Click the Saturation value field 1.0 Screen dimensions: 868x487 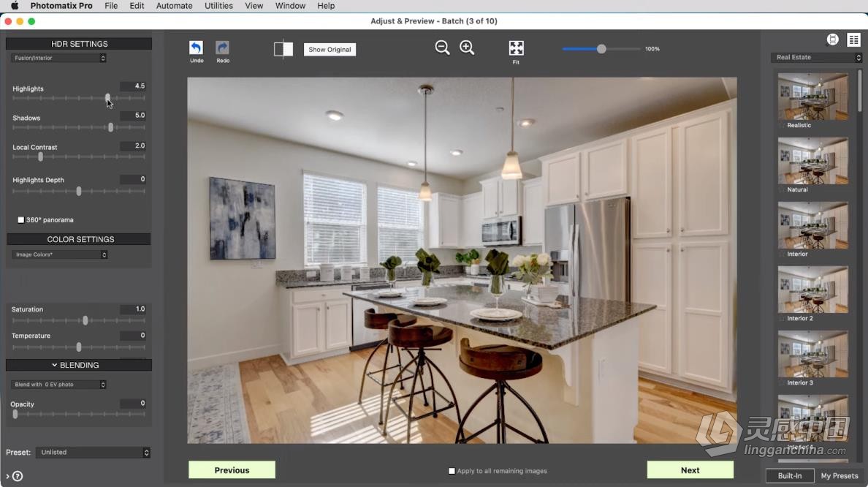tap(133, 309)
